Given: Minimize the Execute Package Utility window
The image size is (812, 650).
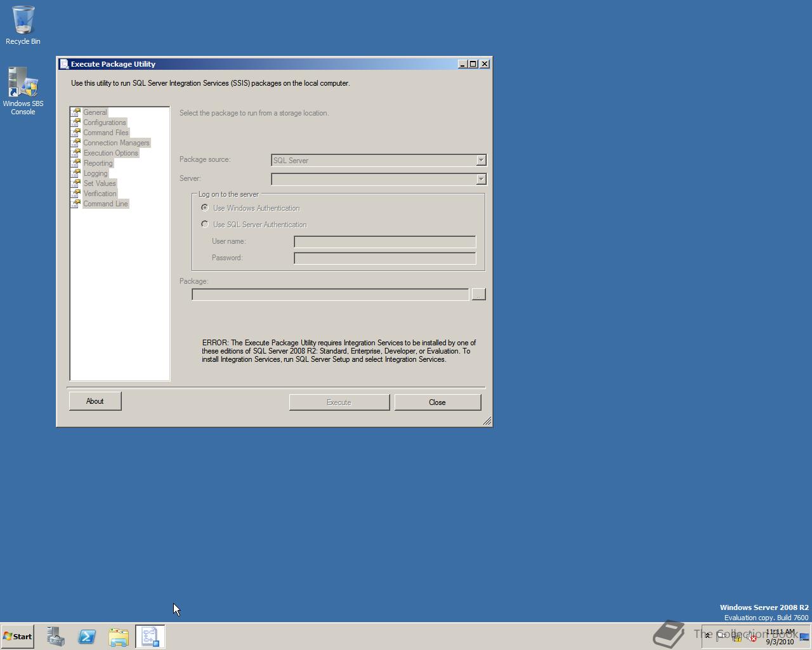Looking at the screenshot, I should 463,64.
